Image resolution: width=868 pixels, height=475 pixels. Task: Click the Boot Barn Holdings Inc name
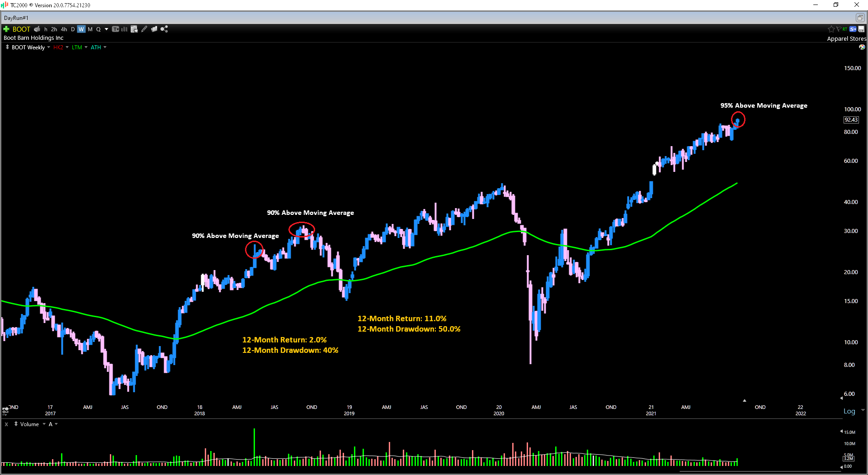33,38
